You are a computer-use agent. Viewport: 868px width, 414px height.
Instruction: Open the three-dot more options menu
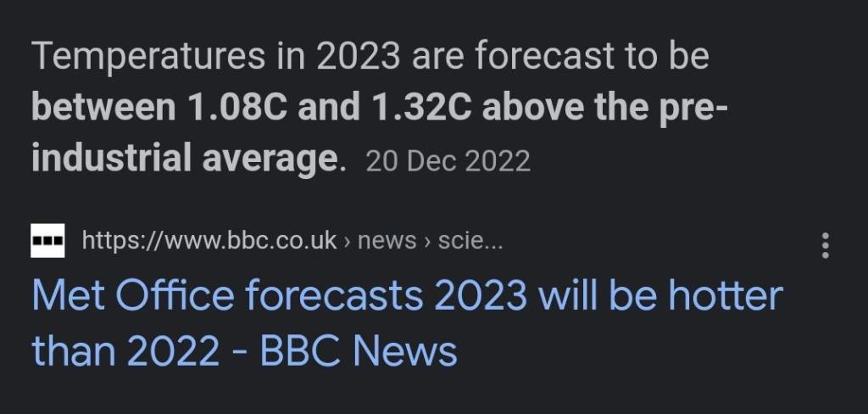825,245
